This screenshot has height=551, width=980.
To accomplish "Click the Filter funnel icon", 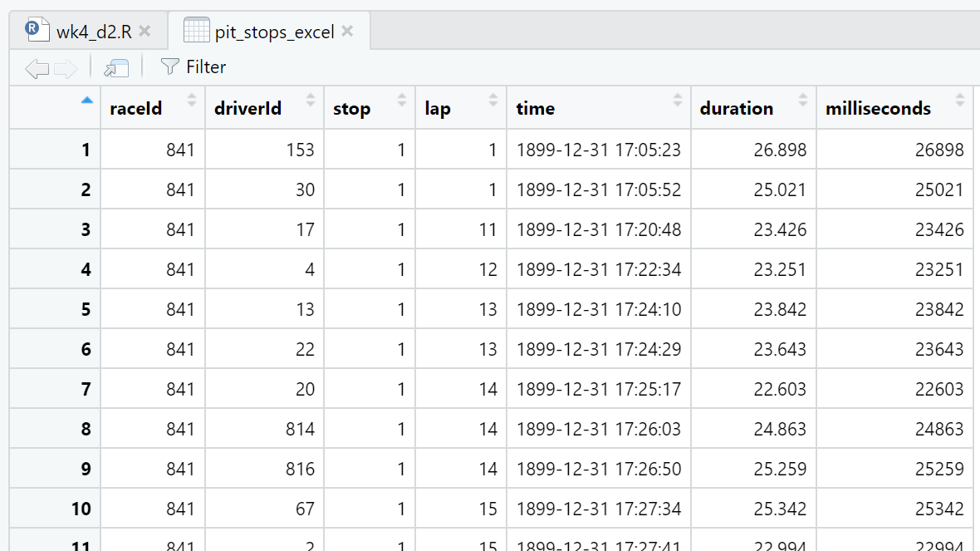I will 169,66.
